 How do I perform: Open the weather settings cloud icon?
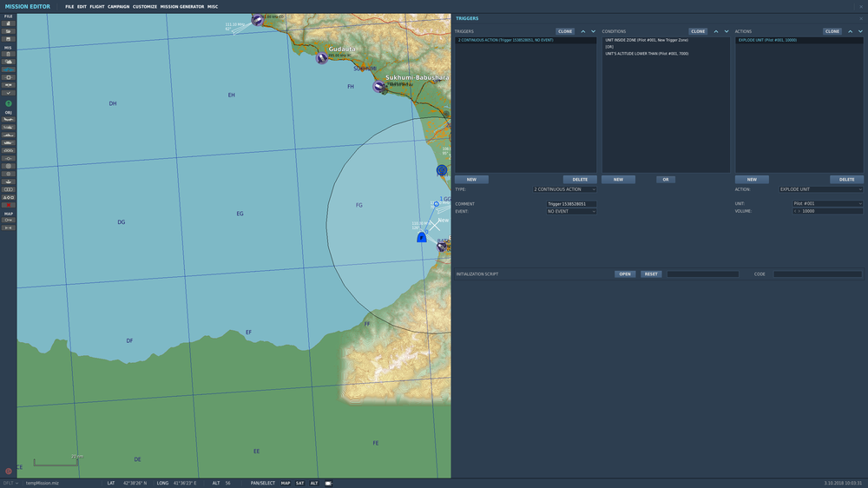pyautogui.click(x=9, y=62)
